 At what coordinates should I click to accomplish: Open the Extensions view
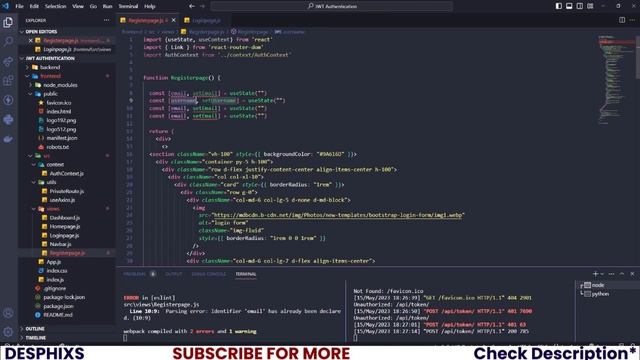pos(8,80)
